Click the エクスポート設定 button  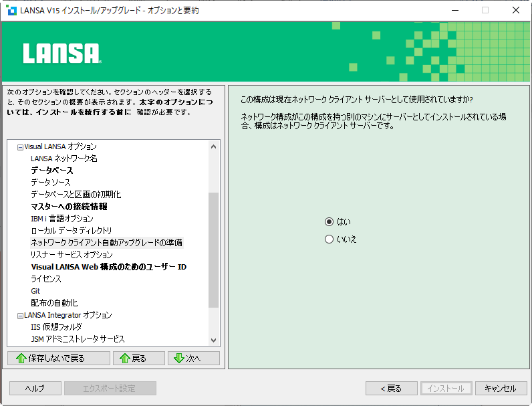(110, 389)
